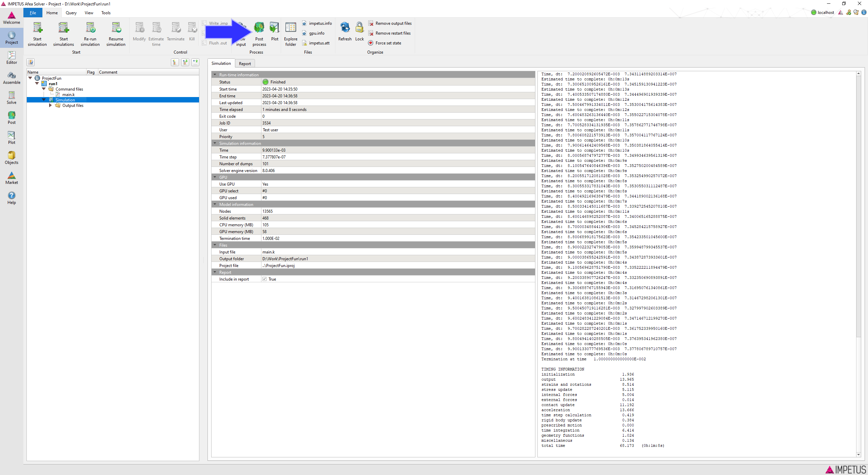Click the clock scroll icon at top right

point(856,13)
